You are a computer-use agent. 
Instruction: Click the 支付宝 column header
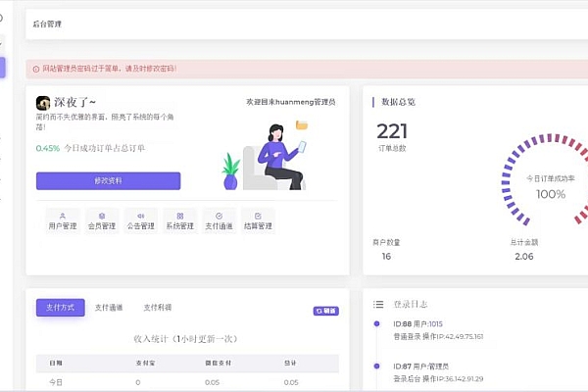[x=145, y=364]
